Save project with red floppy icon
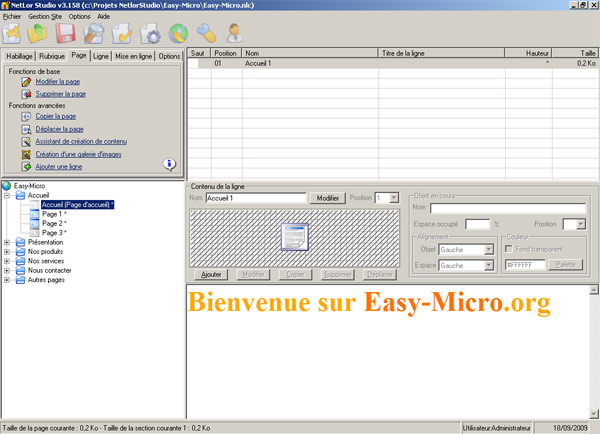The width and height of the screenshot is (600, 434). click(65, 33)
